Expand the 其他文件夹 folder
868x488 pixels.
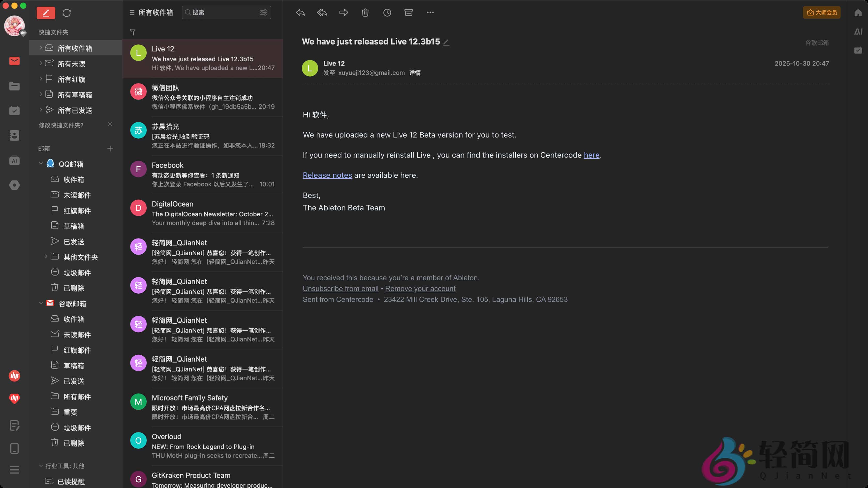click(46, 256)
